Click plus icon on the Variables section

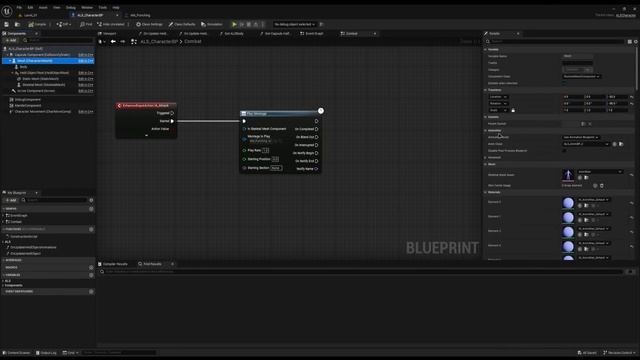click(x=91, y=275)
